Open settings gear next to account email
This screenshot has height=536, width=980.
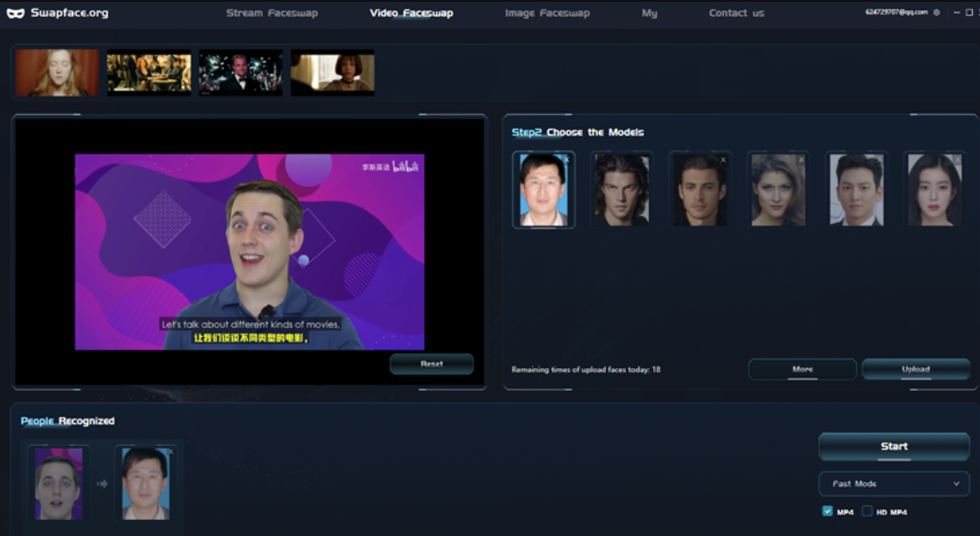coord(936,12)
